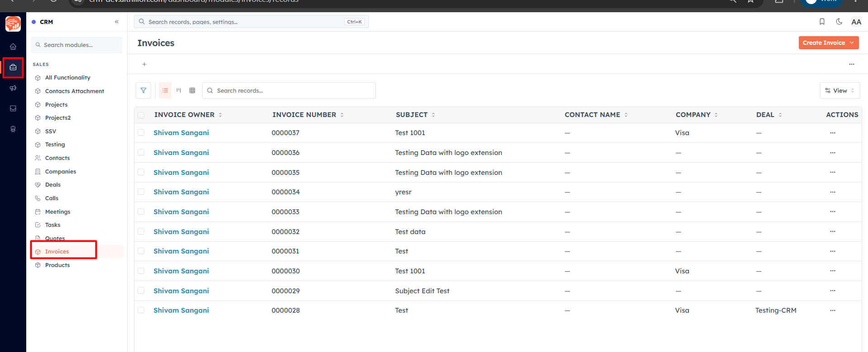Open Shivam Sangani link for invoice 0000037
This screenshot has width=868, height=352.
tap(181, 133)
